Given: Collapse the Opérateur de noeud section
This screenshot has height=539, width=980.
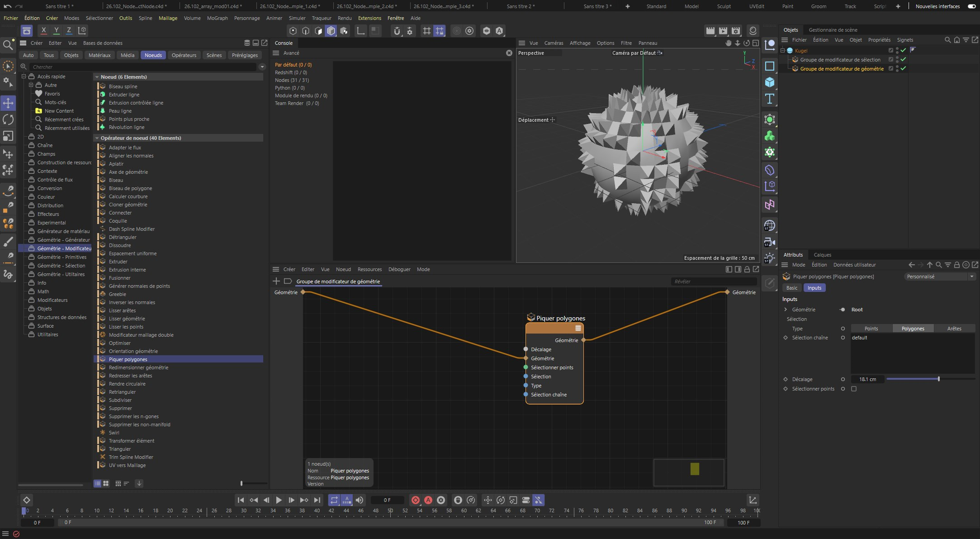Looking at the screenshot, I should 97,138.
